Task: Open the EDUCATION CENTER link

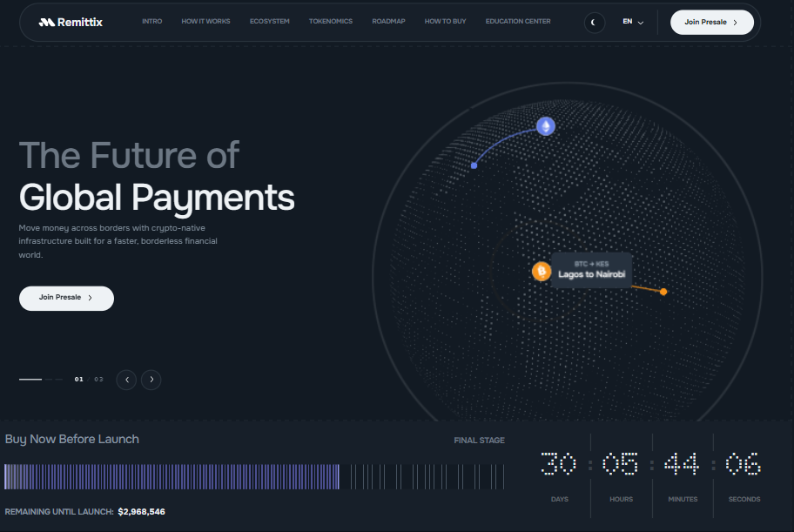Action: (x=517, y=21)
